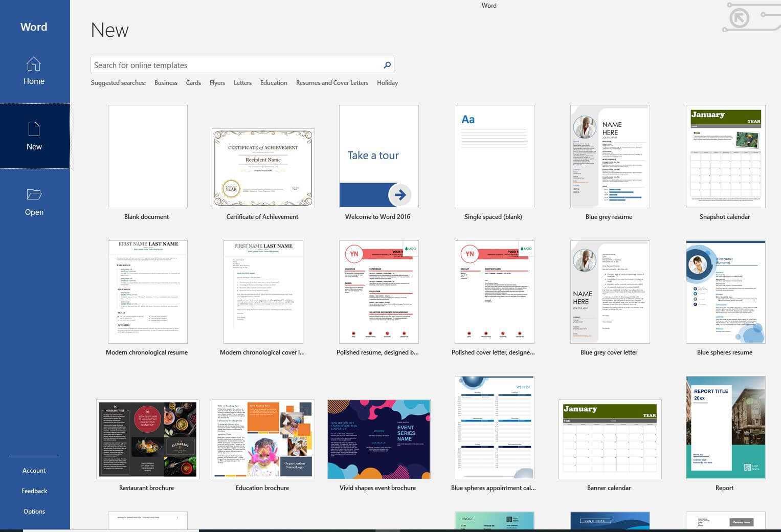Click the 'Blank document' caption text
Viewport: 781px width, 532px height.
tap(146, 217)
